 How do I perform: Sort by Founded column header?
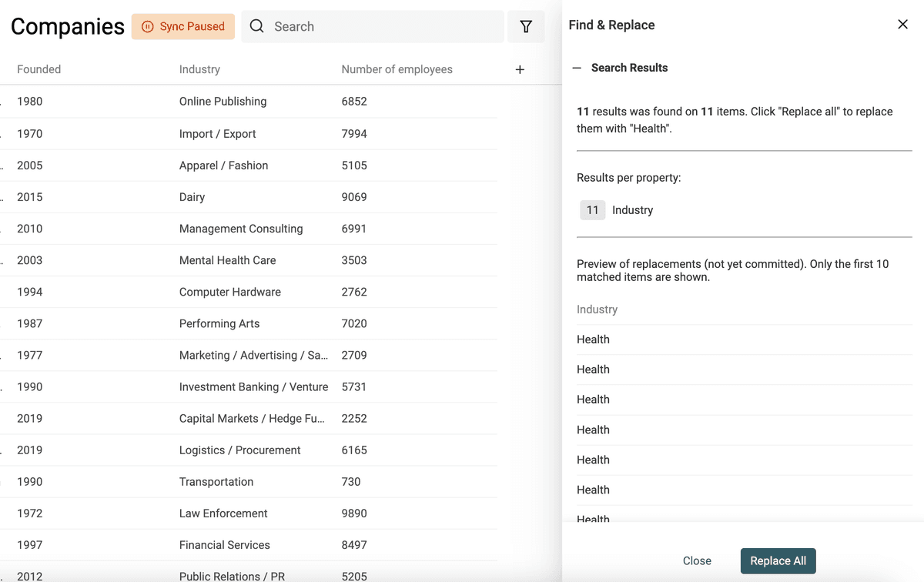[x=38, y=69]
